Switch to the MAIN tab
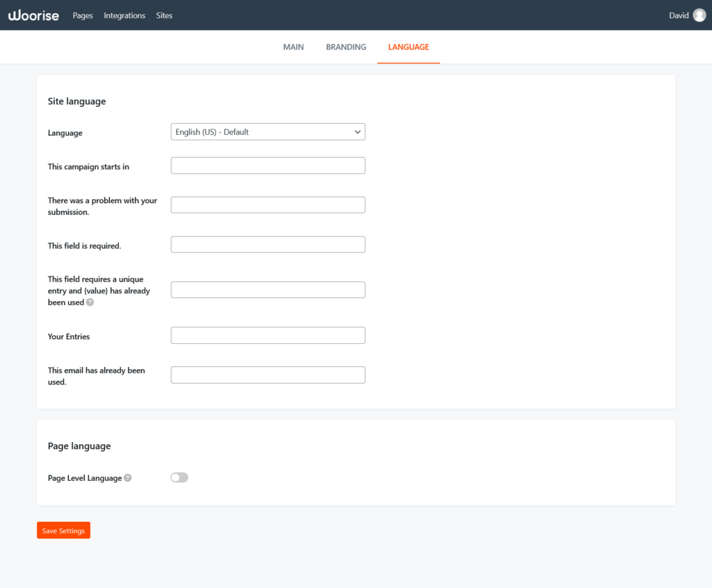 coord(293,47)
